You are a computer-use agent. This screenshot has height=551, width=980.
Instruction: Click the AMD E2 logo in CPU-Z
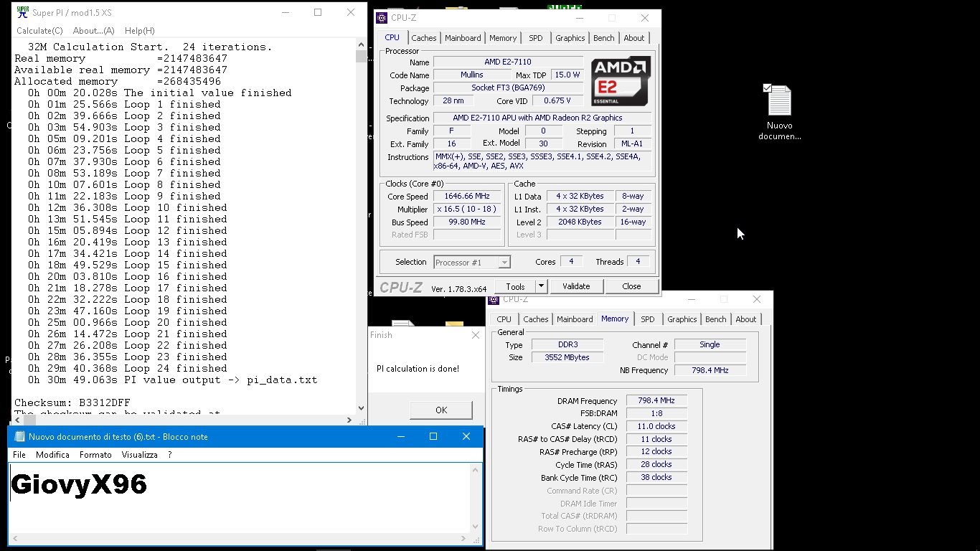(621, 81)
